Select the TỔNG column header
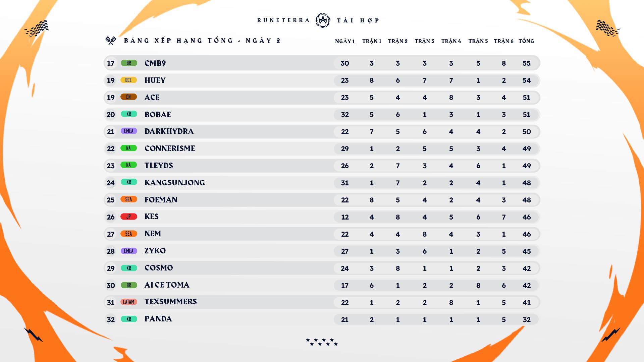The height and width of the screenshot is (362, 644). (526, 41)
